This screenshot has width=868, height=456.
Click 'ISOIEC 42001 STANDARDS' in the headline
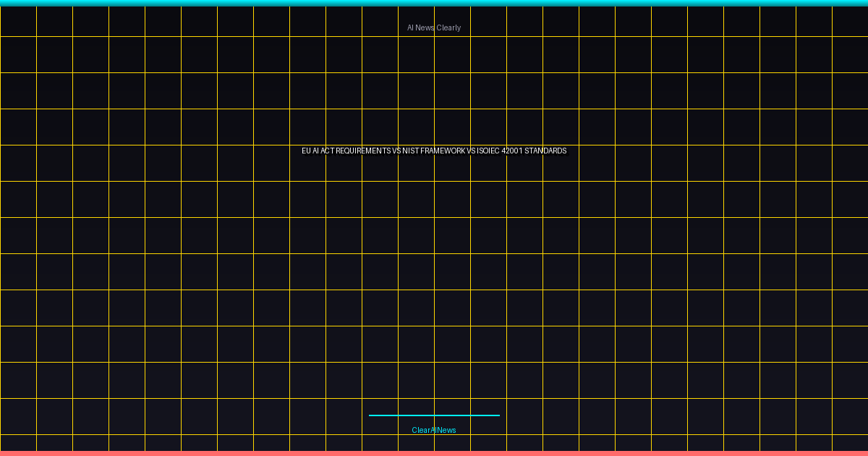[522, 151]
